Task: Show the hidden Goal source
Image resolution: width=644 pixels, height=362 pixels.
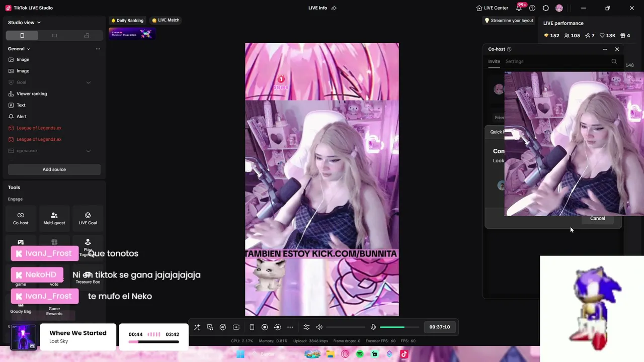Action: (x=88, y=82)
